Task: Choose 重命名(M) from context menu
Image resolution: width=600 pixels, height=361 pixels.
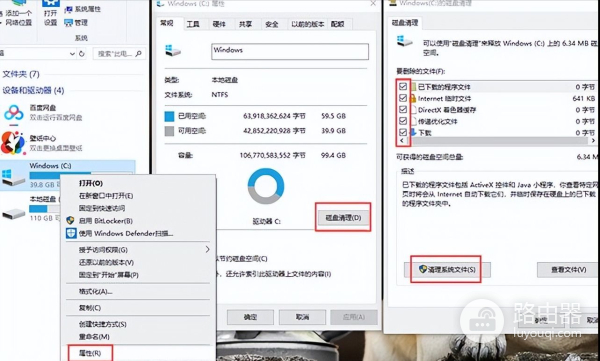Action: 94,337
